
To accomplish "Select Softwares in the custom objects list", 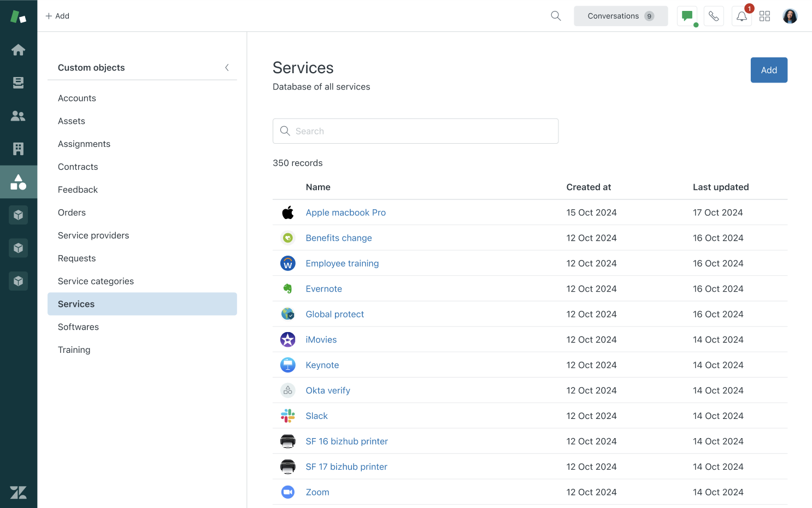I will [78, 327].
